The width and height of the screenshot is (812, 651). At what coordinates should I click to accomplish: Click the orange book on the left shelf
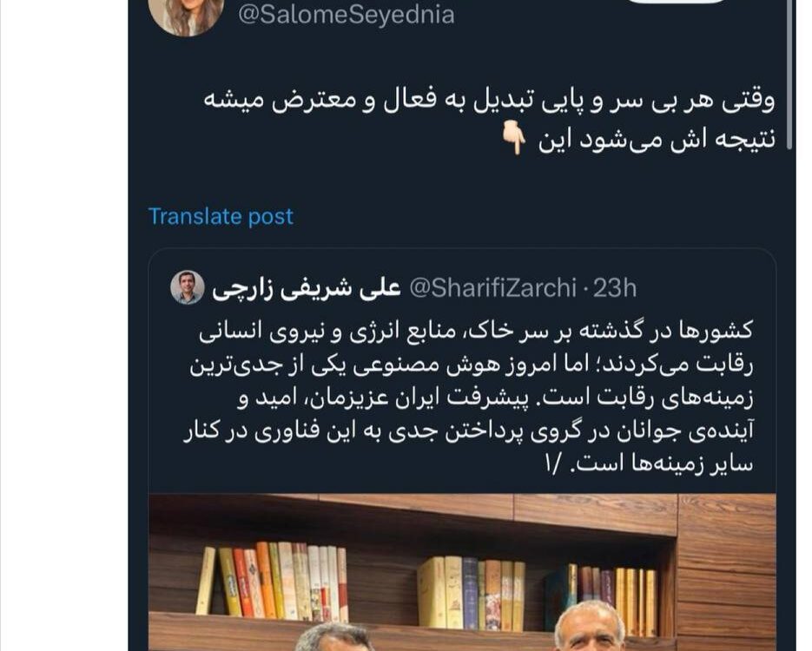point(265,579)
